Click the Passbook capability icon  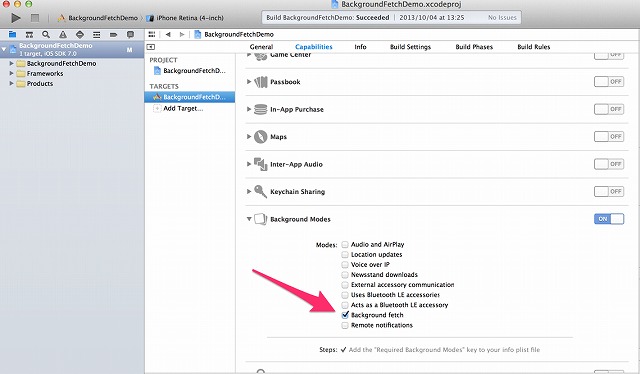(260, 82)
